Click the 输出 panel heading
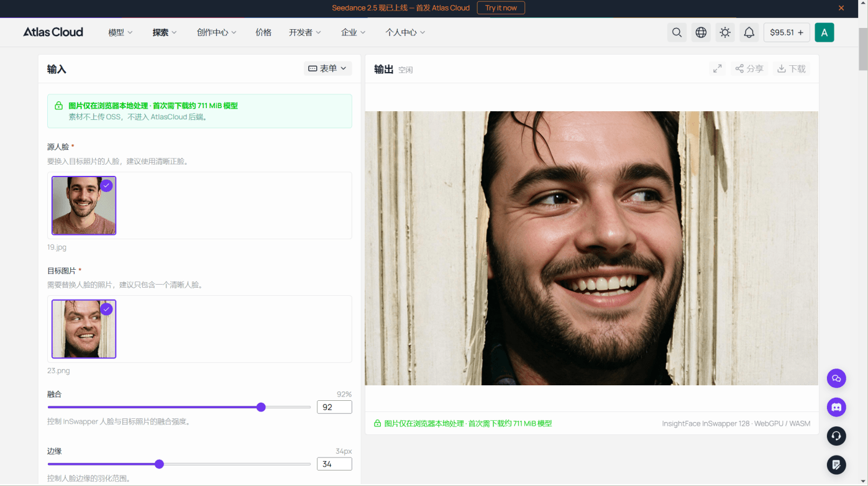 click(x=383, y=69)
